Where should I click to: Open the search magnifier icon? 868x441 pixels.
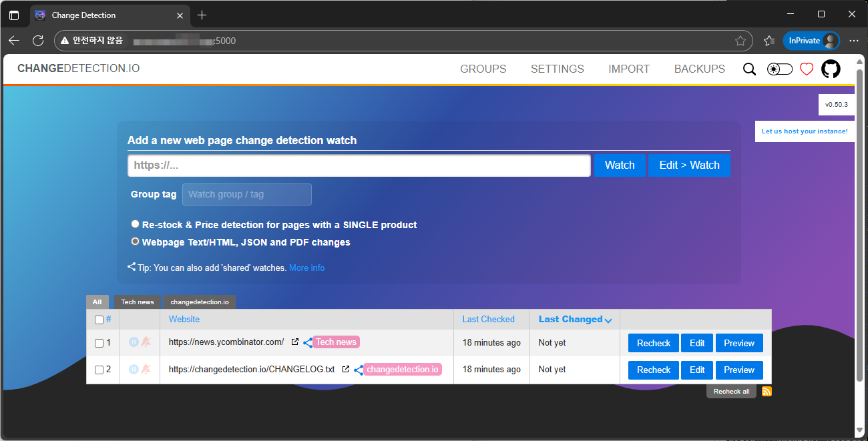click(750, 69)
